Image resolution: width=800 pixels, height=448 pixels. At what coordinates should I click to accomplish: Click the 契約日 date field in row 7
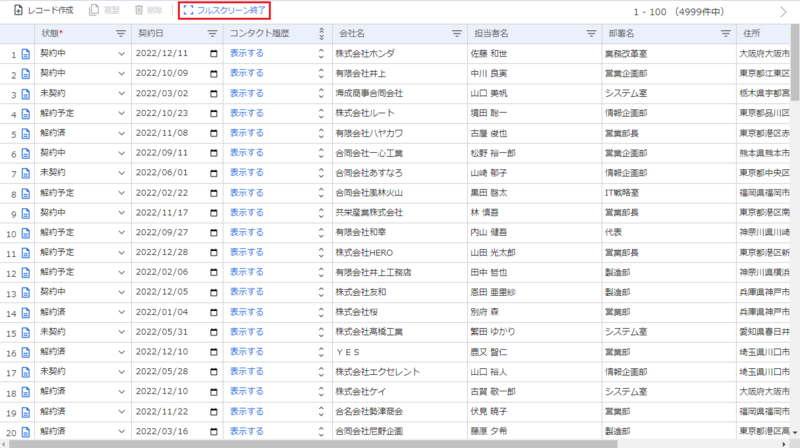(166, 173)
